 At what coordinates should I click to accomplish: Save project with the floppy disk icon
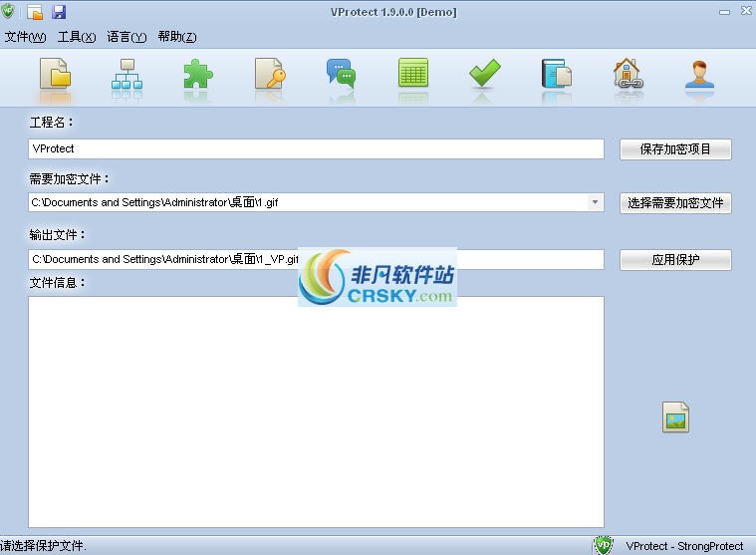coord(59,12)
